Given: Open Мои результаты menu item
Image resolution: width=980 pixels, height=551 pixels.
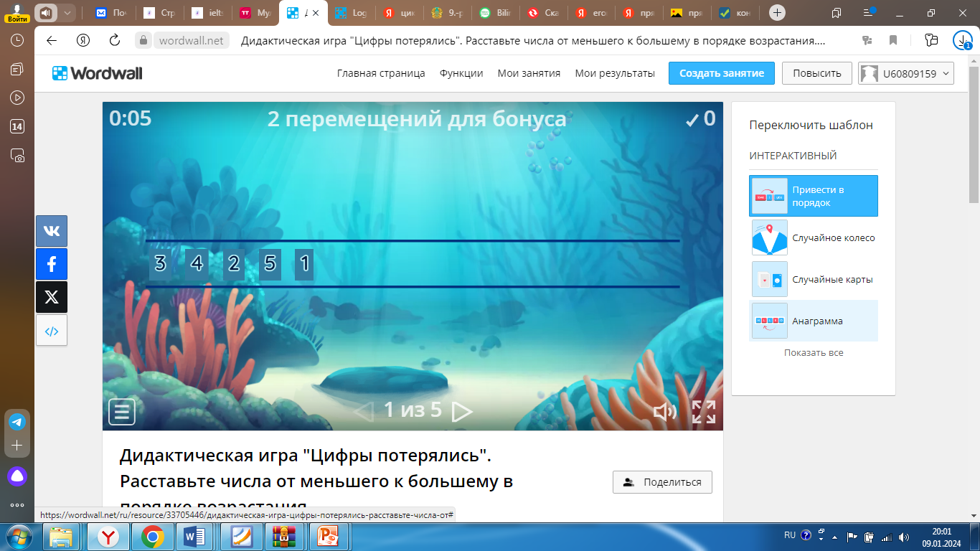Looking at the screenshot, I should (615, 73).
